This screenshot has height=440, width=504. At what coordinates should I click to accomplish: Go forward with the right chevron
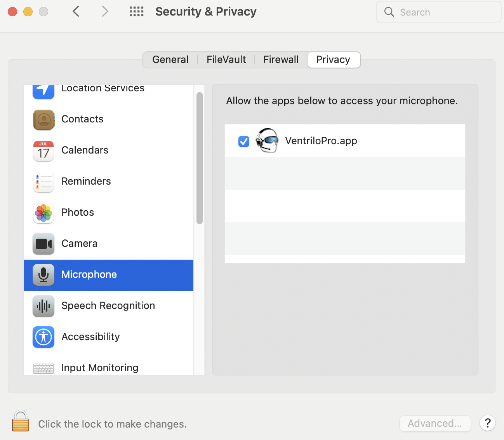105,12
